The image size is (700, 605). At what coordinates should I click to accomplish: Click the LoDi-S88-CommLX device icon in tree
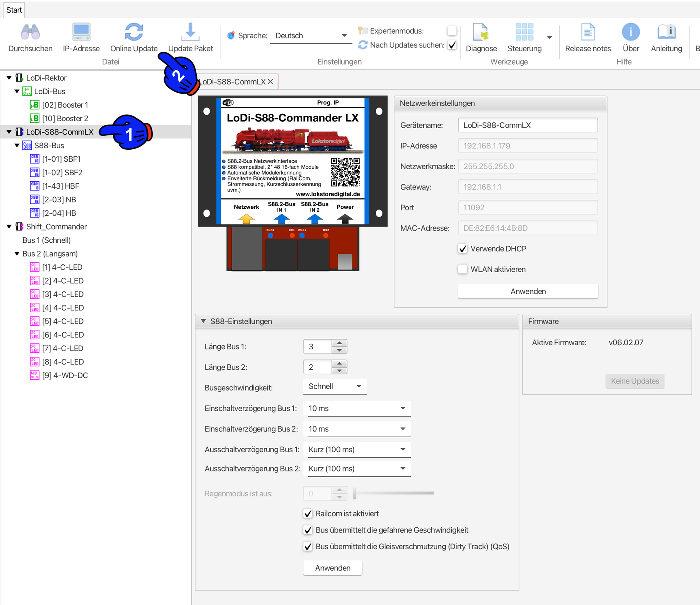pyautogui.click(x=19, y=132)
